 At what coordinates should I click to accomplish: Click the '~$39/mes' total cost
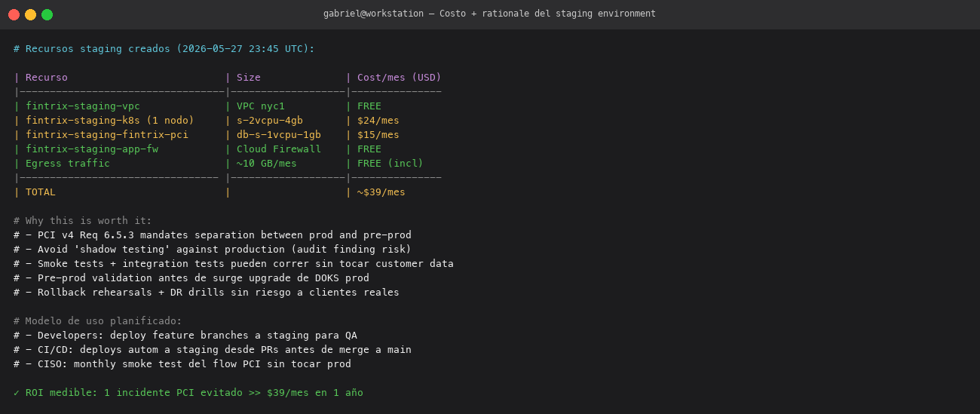tap(381, 192)
